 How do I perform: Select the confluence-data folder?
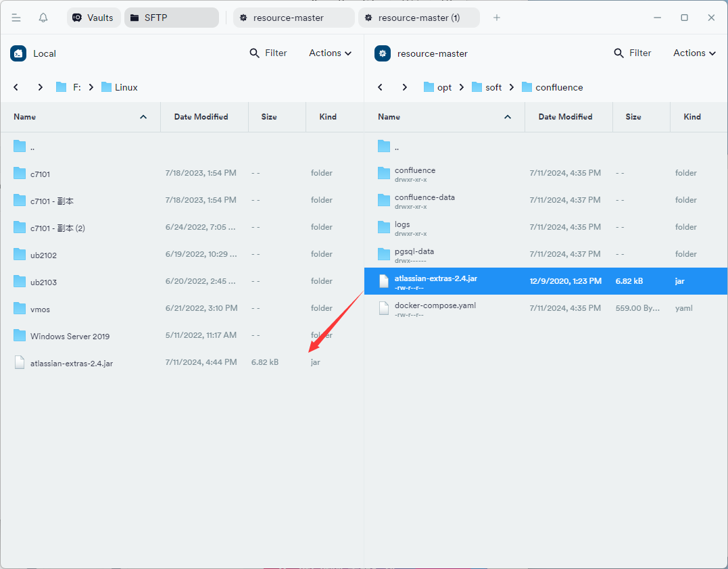click(546, 200)
